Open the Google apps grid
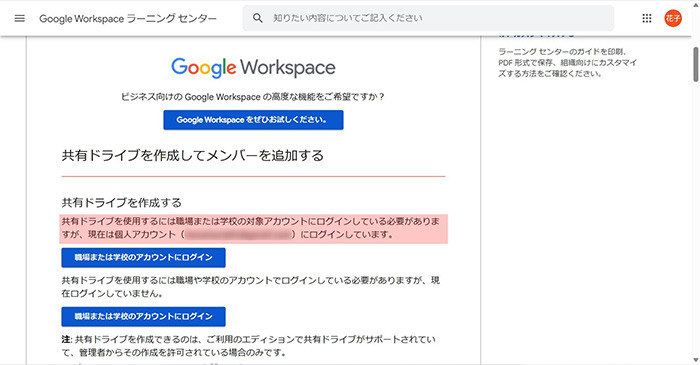 (646, 18)
